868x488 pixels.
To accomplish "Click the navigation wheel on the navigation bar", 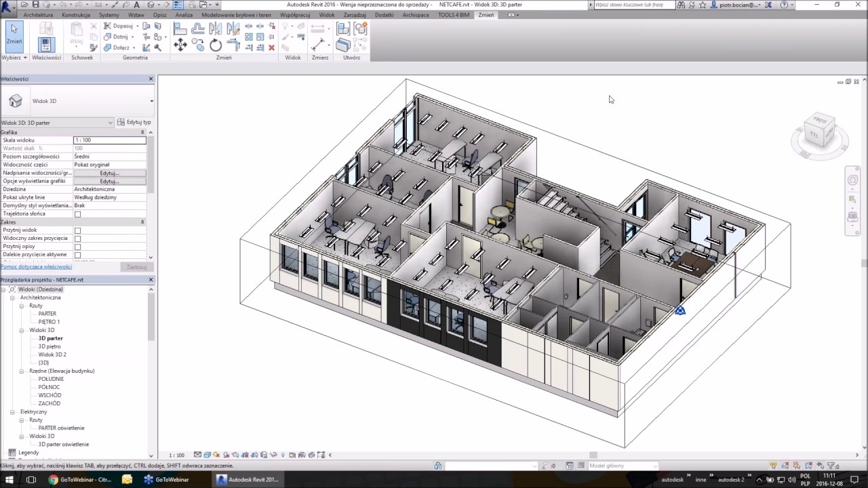I will [x=853, y=180].
